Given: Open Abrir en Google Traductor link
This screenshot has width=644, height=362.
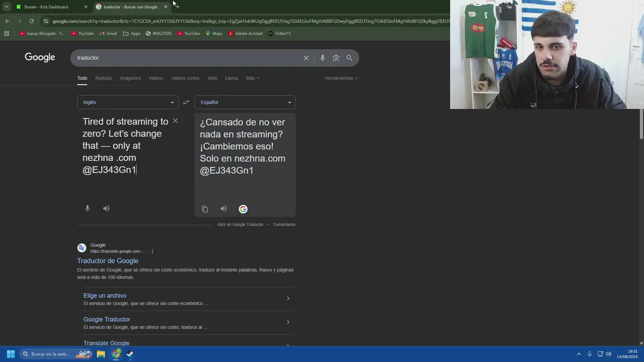Looking at the screenshot, I should click(x=240, y=224).
